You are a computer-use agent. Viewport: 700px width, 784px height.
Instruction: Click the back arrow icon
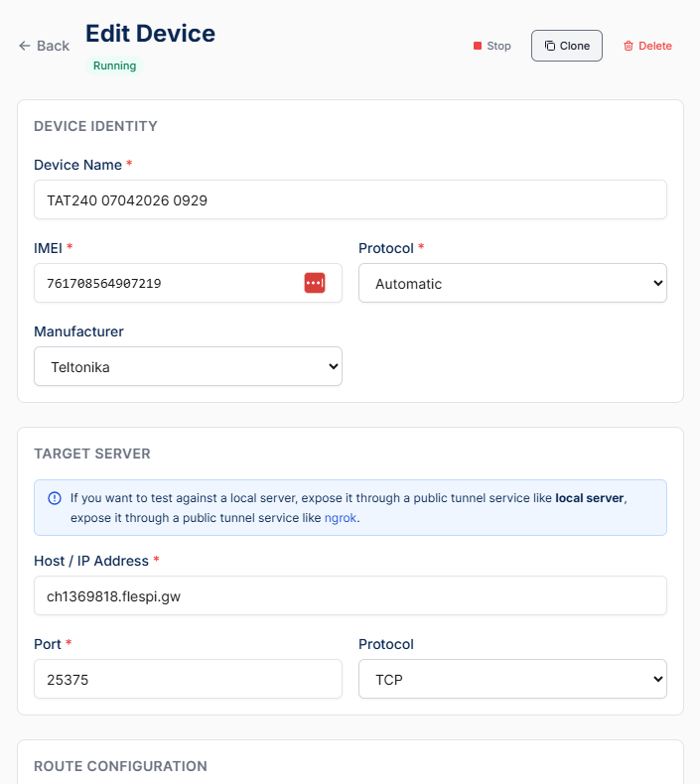pyautogui.click(x=25, y=46)
